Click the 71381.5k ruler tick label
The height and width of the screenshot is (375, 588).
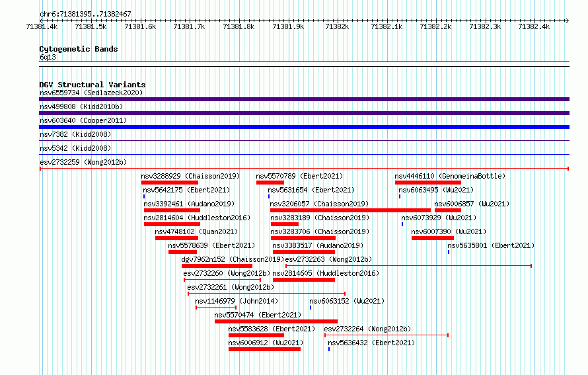[91, 26]
